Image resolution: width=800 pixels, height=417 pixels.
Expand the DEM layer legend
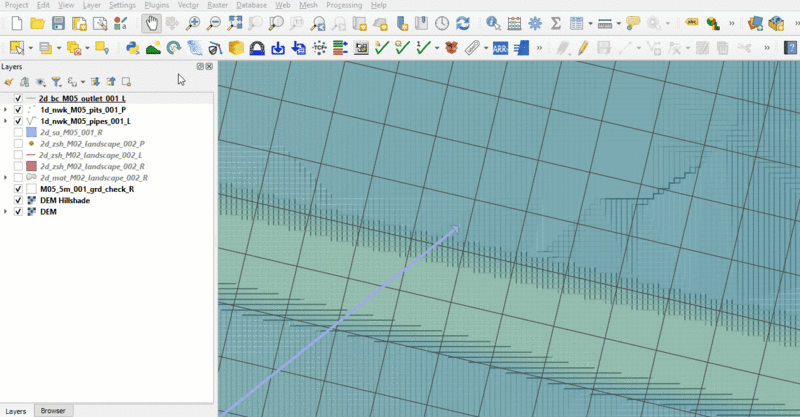pyautogui.click(x=6, y=211)
